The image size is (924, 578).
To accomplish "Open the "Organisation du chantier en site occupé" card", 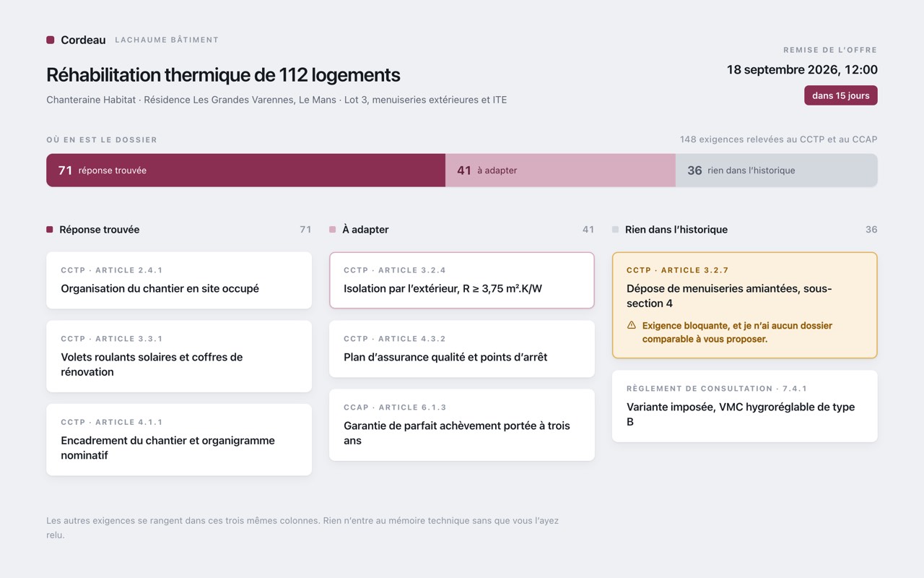I will click(179, 280).
